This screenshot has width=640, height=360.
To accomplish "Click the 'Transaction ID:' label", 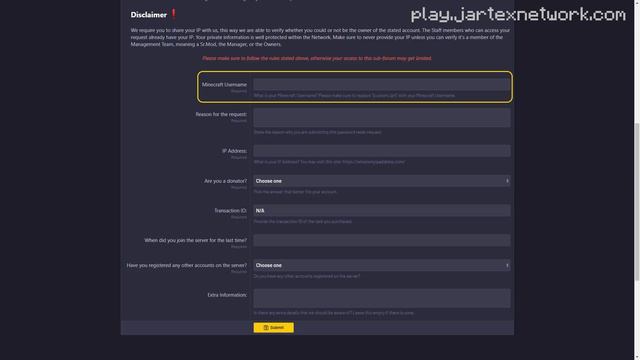I will 230,211.
